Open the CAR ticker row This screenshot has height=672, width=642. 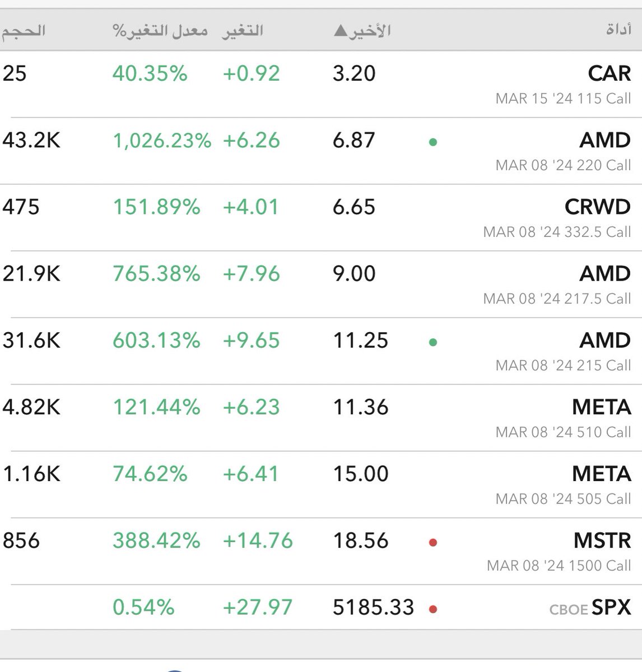click(x=321, y=85)
